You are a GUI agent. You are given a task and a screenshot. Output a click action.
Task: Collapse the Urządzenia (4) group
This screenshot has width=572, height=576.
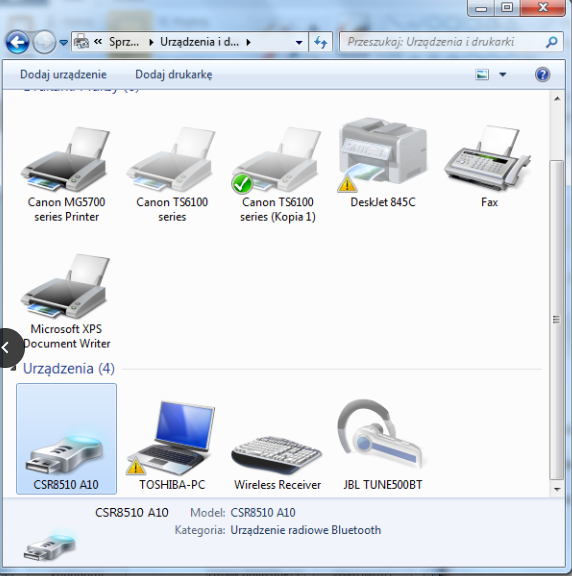[x=14, y=368]
